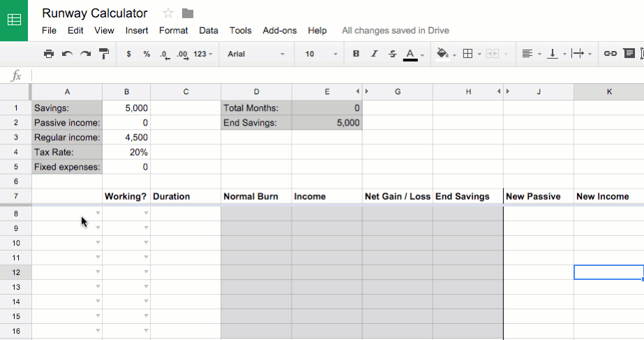This screenshot has width=644, height=340.
Task: Click the All changes saved in Drive link
Action: pos(395,31)
